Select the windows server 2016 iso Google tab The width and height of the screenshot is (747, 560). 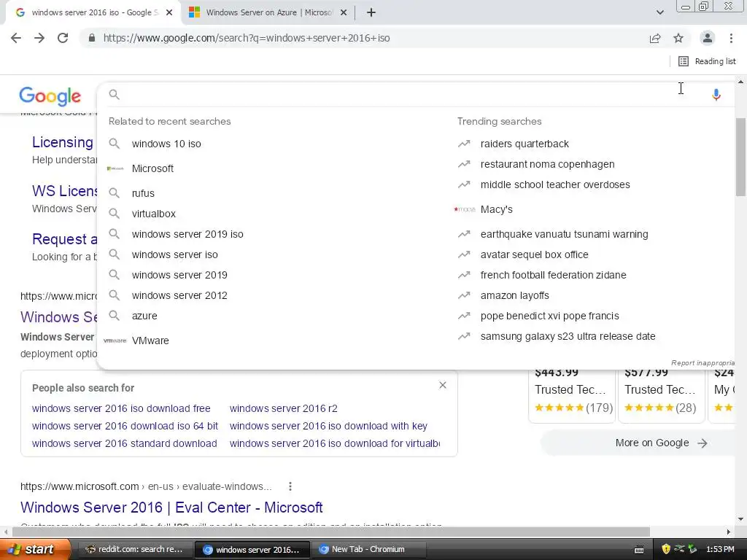click(94, 12)
